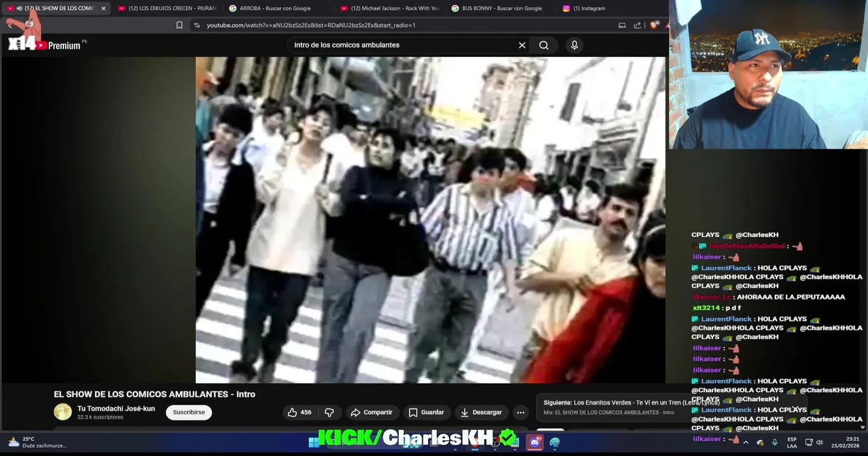
Task: Open the Brave Shields icon
Action: (654, 25)
